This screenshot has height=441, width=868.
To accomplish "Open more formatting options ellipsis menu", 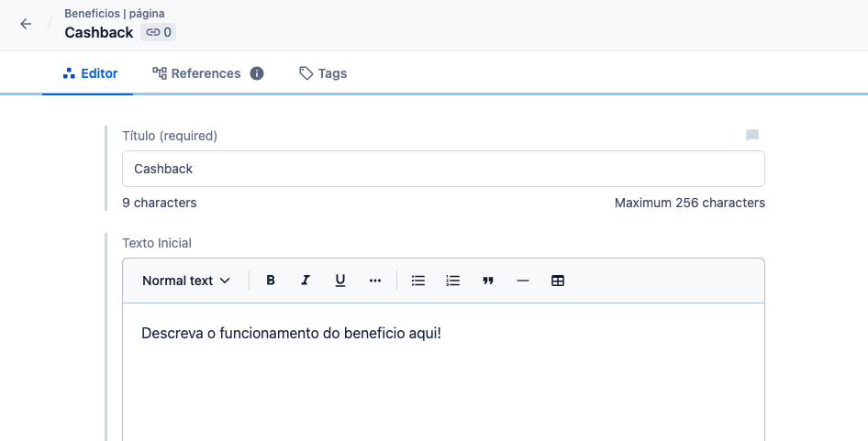I will [x=375, y=281].
